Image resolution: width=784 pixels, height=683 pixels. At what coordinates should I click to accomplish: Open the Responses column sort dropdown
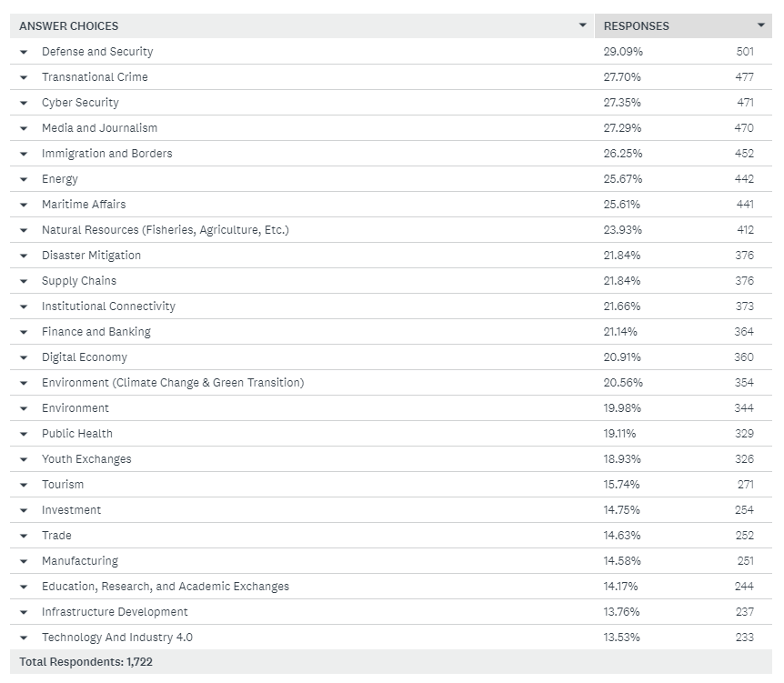click(760, 25)
